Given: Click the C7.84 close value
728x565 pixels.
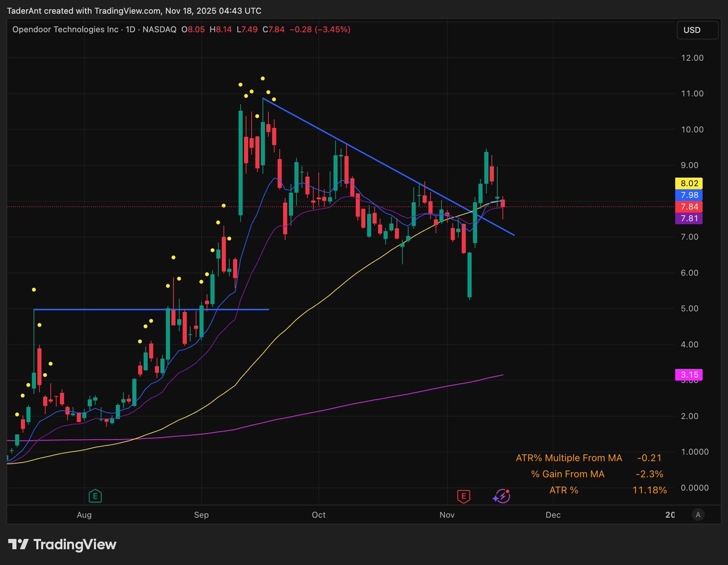Looking at the screenshot, I should click(274, 29).
